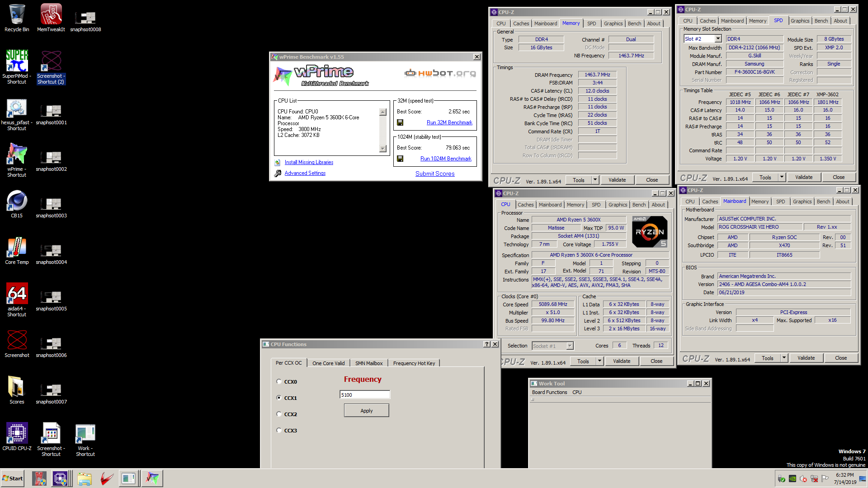Open the Core Temp desktop icon

[17, 251]
